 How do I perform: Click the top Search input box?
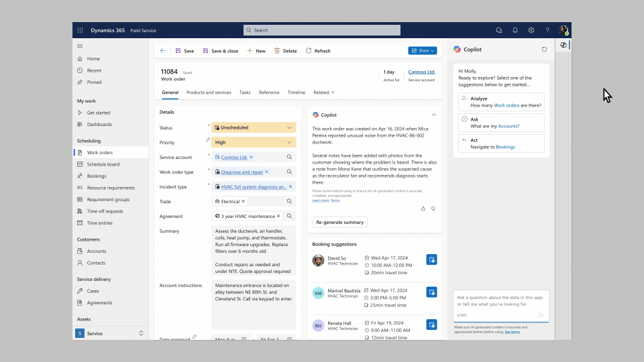click(x=322, y=30)
